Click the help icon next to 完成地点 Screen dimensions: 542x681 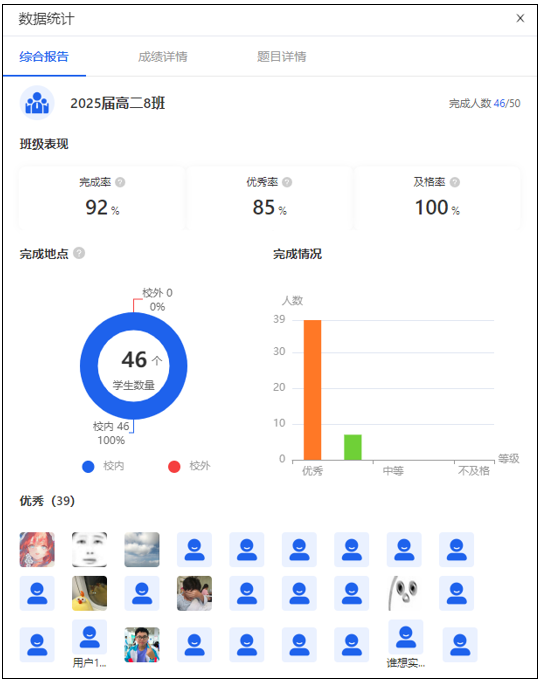pos(79,253)
